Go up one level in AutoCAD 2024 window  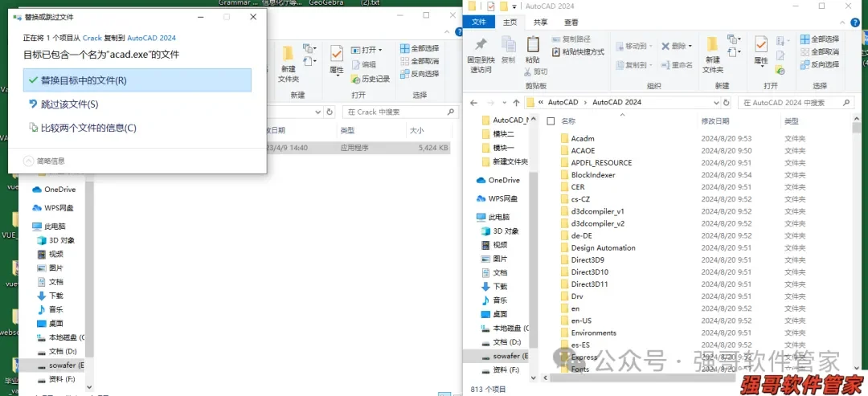pyautogui.click(x=516, y=102)
